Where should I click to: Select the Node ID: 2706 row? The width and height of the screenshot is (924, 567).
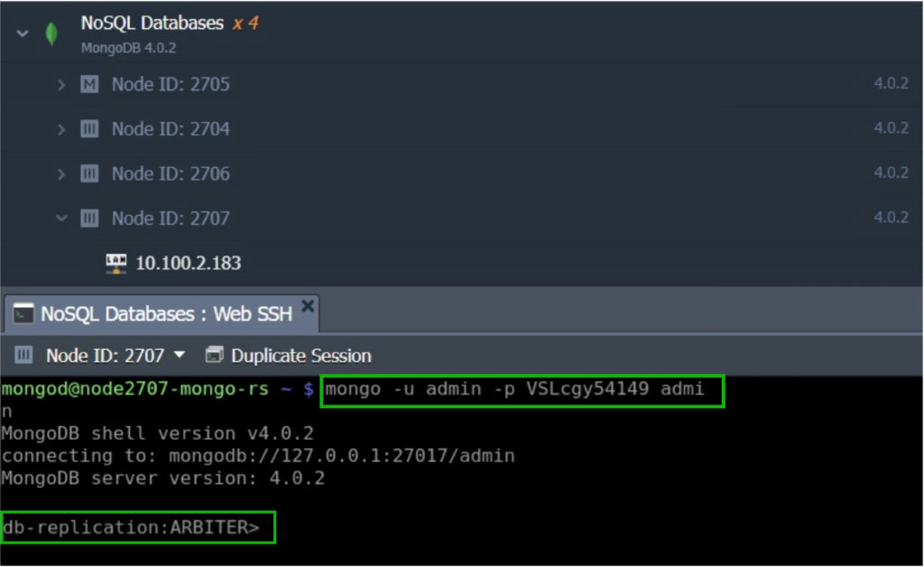tap(462, 173)
